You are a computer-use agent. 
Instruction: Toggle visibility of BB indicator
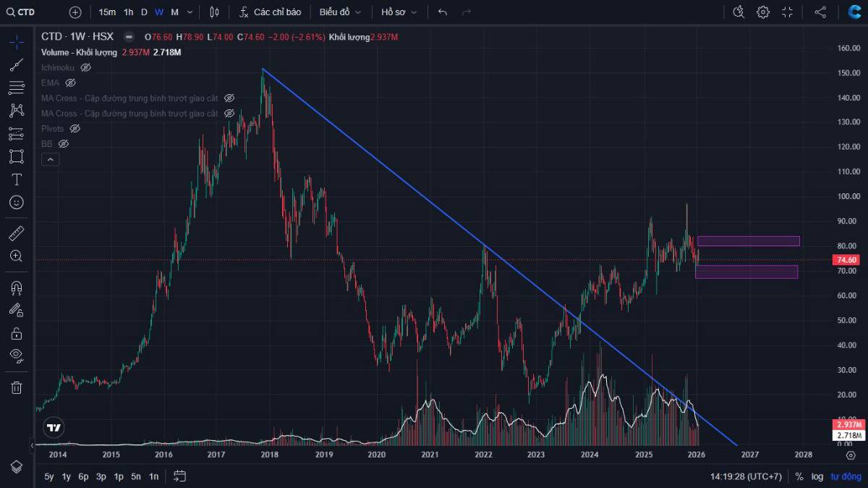pyautogui.click(x=64, y=144)
